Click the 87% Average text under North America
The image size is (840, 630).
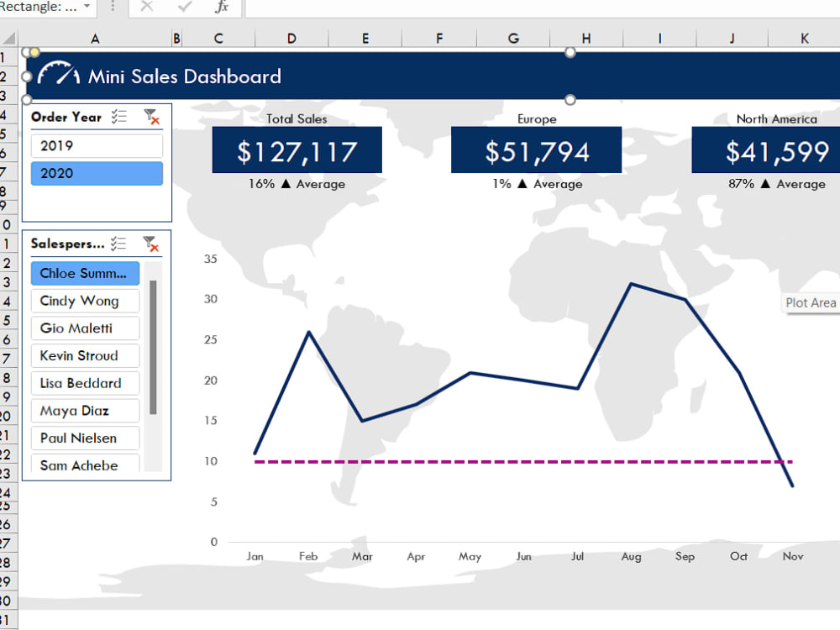click(777, 184)
